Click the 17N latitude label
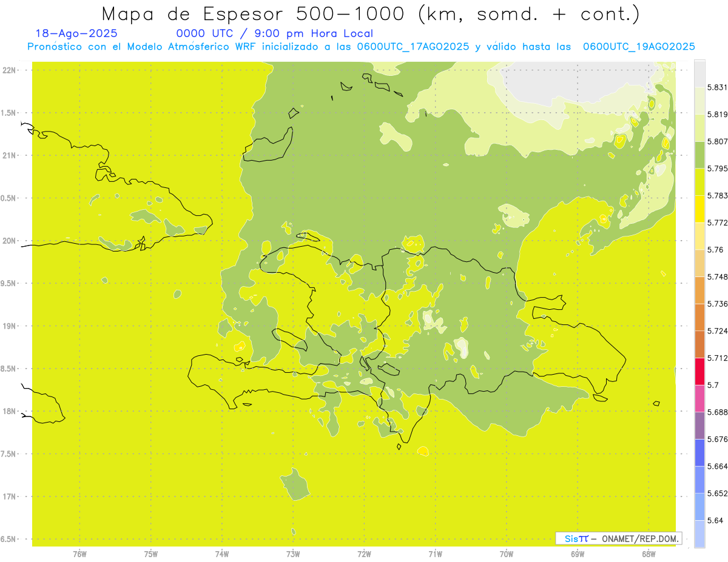 (x=10, y=497)
